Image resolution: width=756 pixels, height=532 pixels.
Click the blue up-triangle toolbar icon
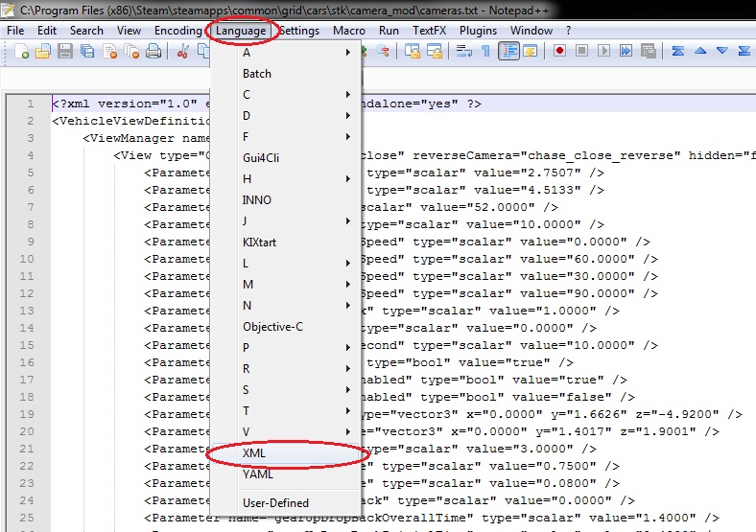[700, 51]
